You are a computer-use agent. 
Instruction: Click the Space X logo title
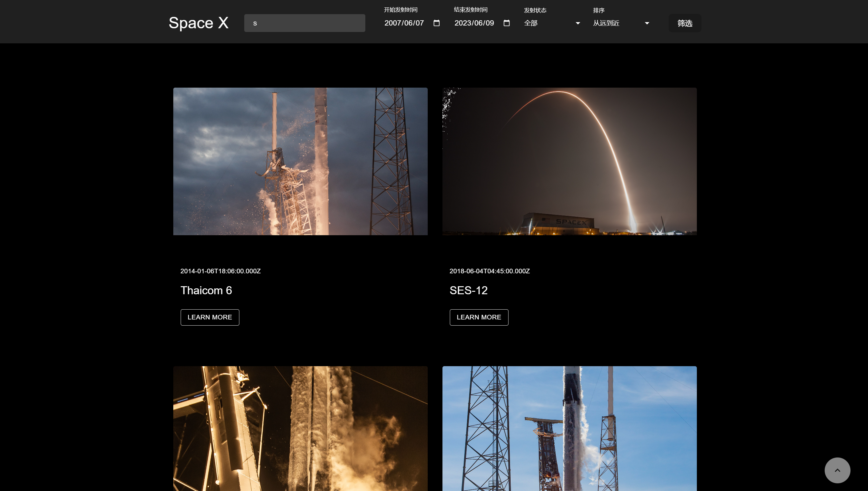198,23
